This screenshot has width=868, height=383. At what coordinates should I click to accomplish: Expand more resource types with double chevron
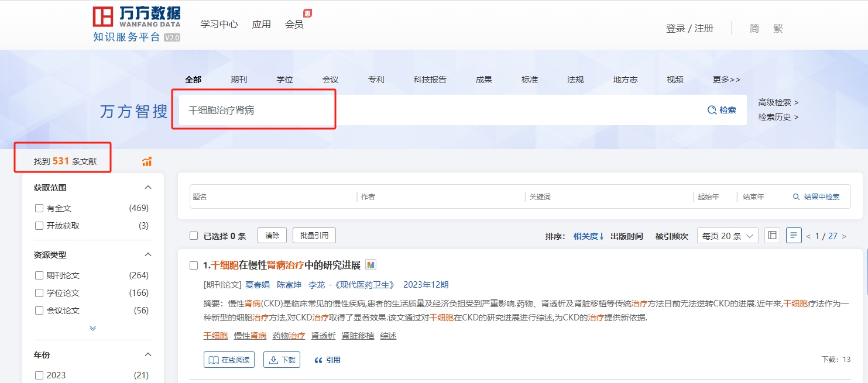pyautogui.click(x=92, y=329)
